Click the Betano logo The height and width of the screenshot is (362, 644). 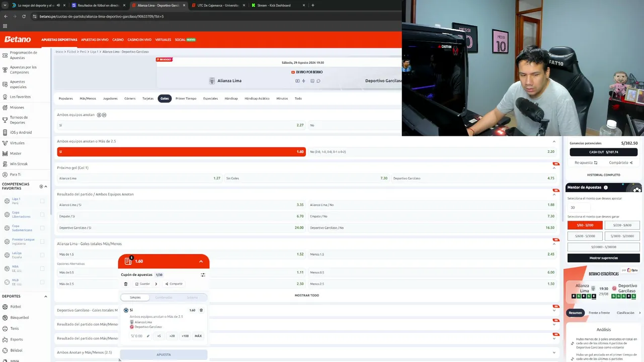[x=18, y=39]
